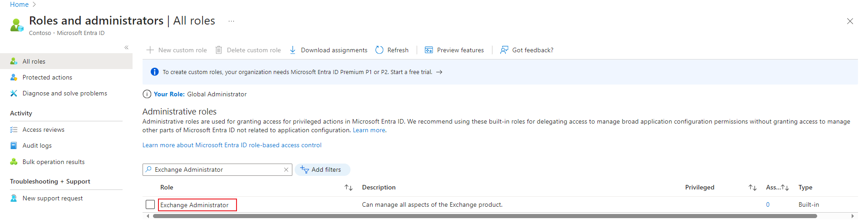Open Protected actions in the sidebar
The width and height of the screenshot is (868, 224).
pos(47,77)
